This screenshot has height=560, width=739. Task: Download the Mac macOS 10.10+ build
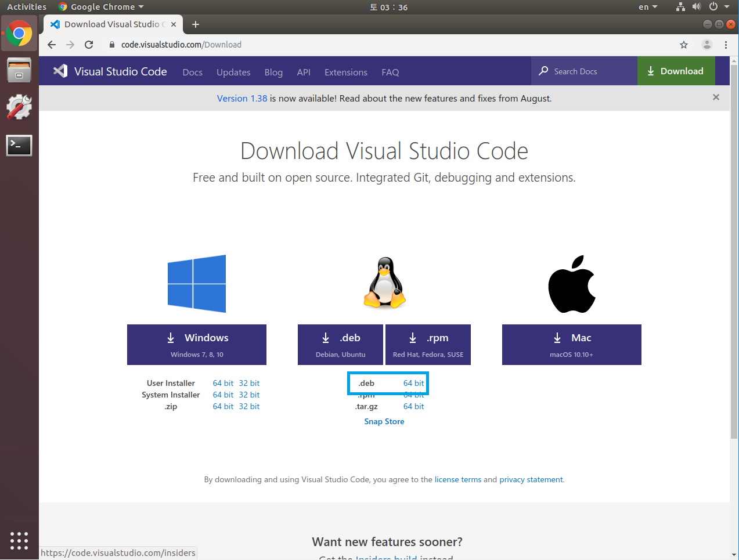point(572,345)
